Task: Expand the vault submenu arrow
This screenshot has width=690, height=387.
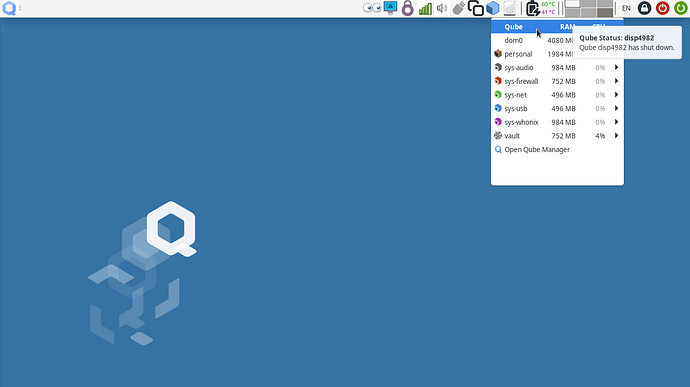Action: coord(617,136)
